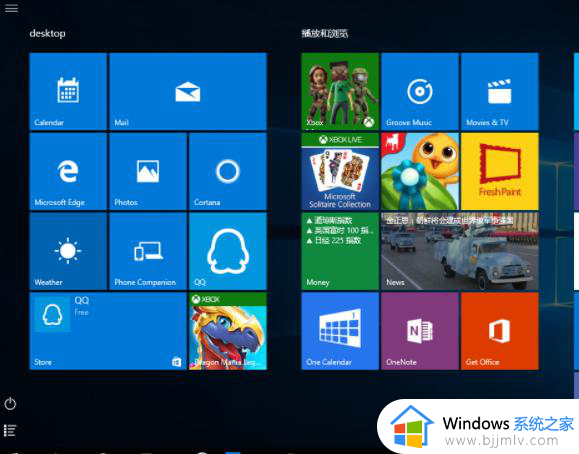This screenshot has width=579, height=454.
Task: Open the Xbox avatars tile
Action: click(340, 91)
